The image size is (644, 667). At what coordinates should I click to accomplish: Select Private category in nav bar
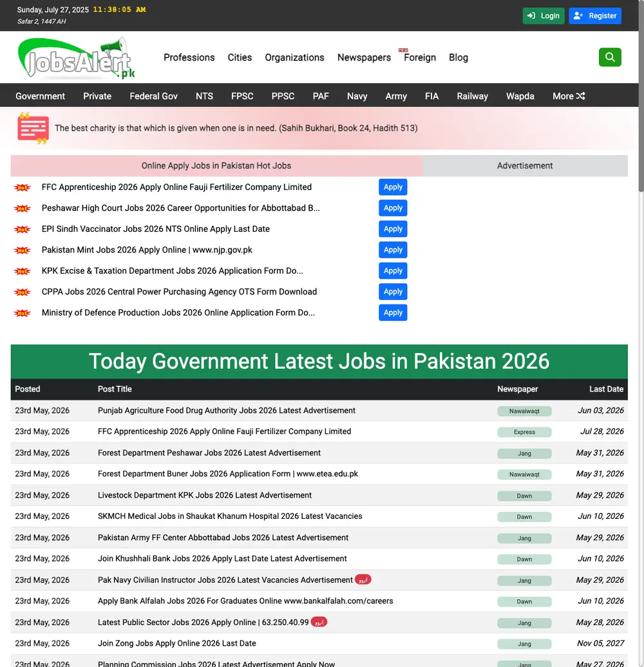[x=97, y=96]
